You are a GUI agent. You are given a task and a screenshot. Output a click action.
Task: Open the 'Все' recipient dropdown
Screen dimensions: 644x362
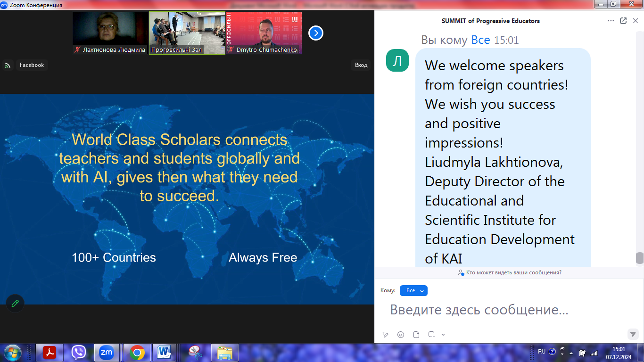413,291
